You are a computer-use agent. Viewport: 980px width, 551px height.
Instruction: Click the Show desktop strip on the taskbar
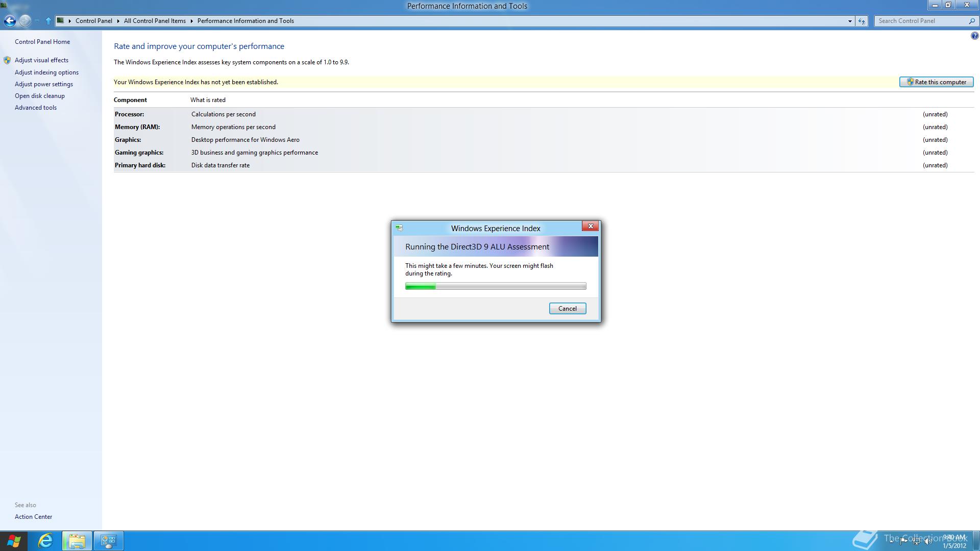pyautogui.click(x=976, y=541)
